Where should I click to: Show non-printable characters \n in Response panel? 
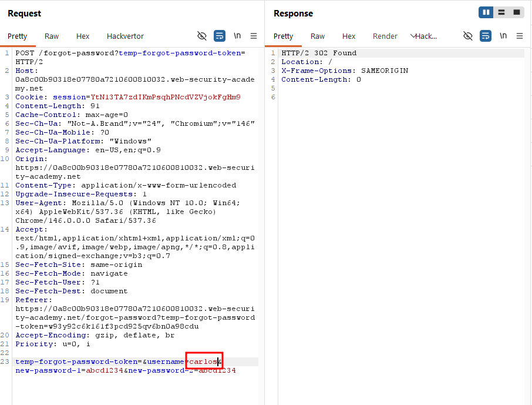[503, 36]
